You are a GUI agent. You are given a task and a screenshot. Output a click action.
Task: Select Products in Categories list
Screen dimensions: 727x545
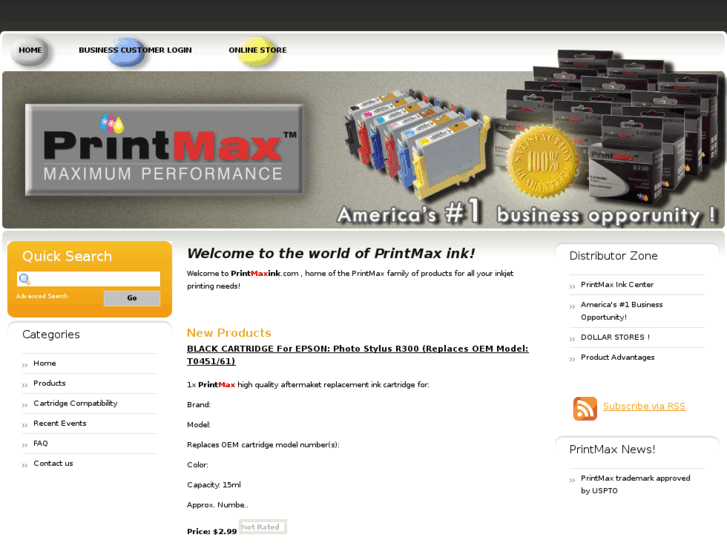[x=49, y=383]
